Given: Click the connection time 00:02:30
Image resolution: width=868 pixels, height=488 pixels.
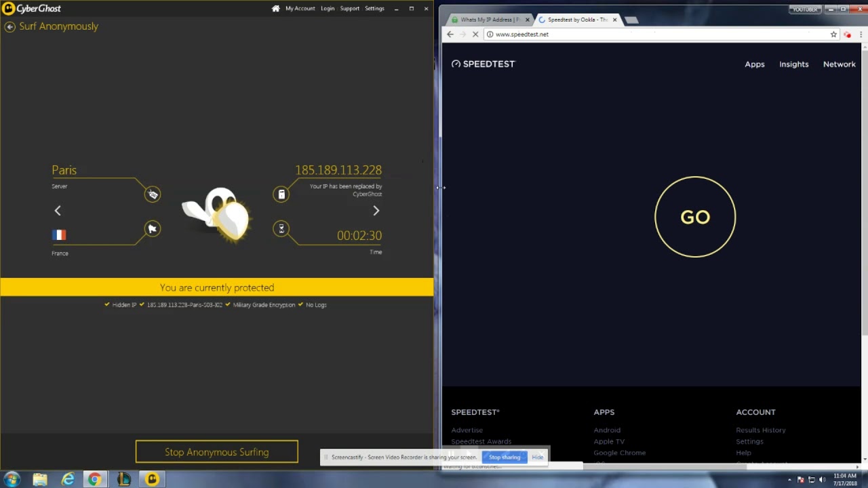Looking at the screenshot, I should (359, 235).
